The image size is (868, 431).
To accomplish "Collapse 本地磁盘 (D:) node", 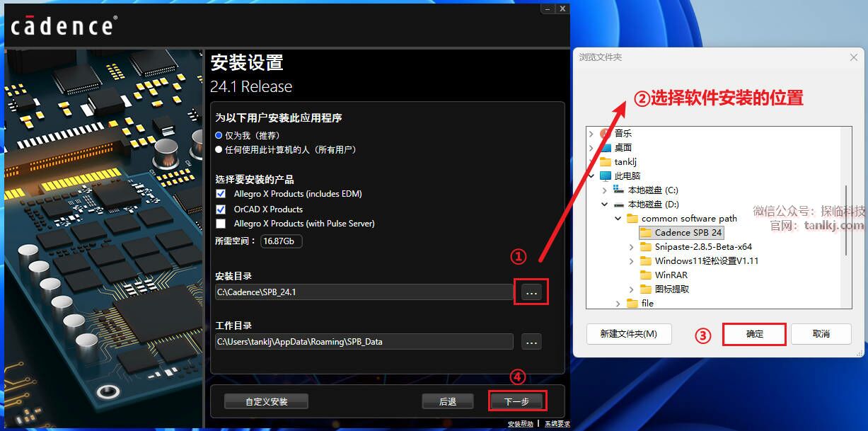I will [605, 204].
